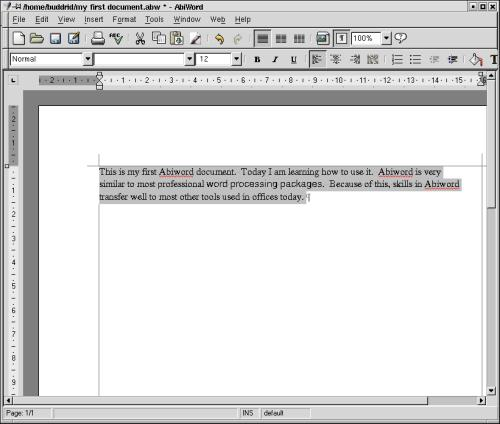Open a file using the folder icon
Image resolution: width=500 pixels, height=424 pixels.
tap(37, 39)
